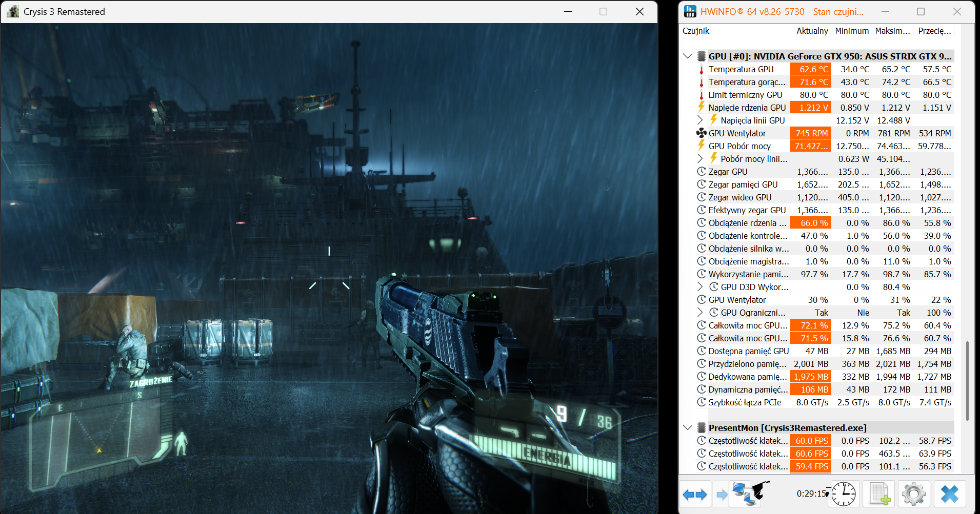
Task: Expand the Pobór mocy linii entry
Action: pos(700,159)
